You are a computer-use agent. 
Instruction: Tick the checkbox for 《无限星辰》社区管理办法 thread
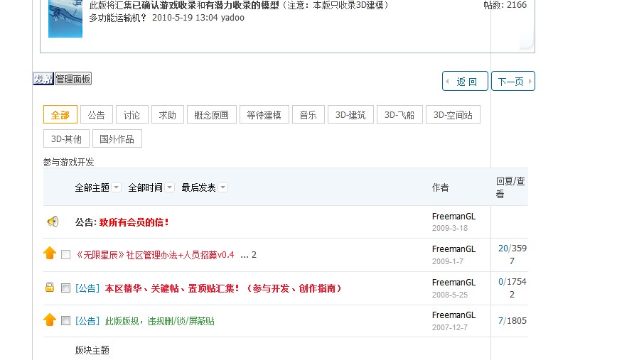pos(66,255)
